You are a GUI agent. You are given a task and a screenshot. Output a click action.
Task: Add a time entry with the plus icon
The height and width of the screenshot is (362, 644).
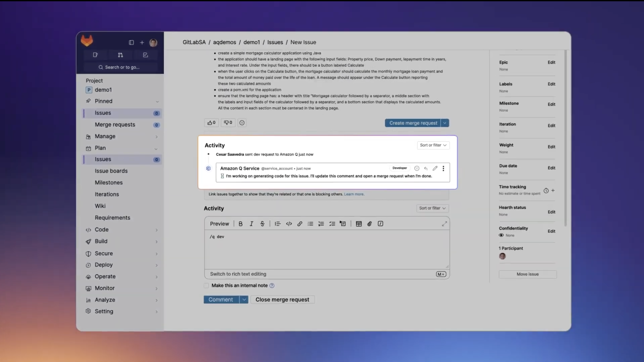(553, 191)
